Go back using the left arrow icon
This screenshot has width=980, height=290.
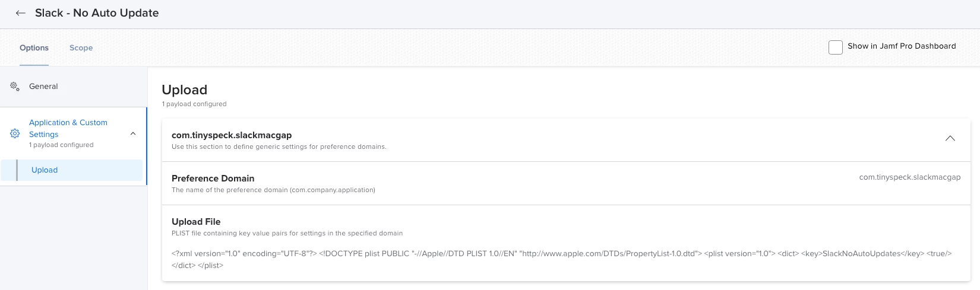pos(20,13)
